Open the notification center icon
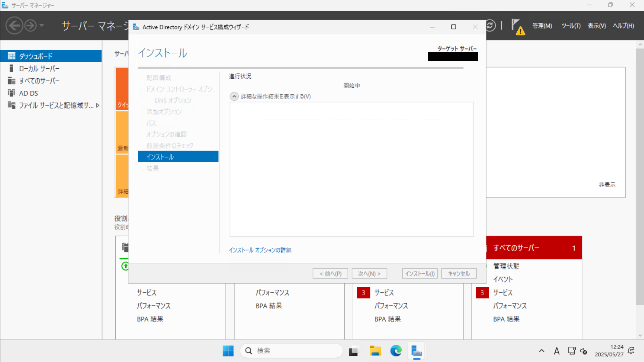Viewport: 644px width, 362px height. (x=631, y=351)
